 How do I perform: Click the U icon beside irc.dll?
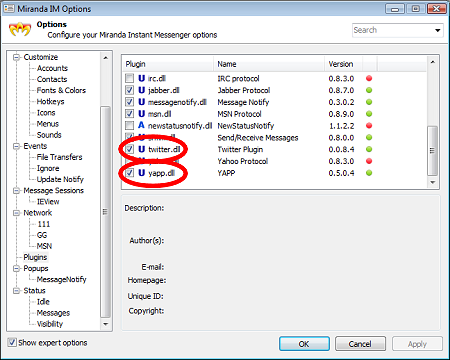(142, 78)
